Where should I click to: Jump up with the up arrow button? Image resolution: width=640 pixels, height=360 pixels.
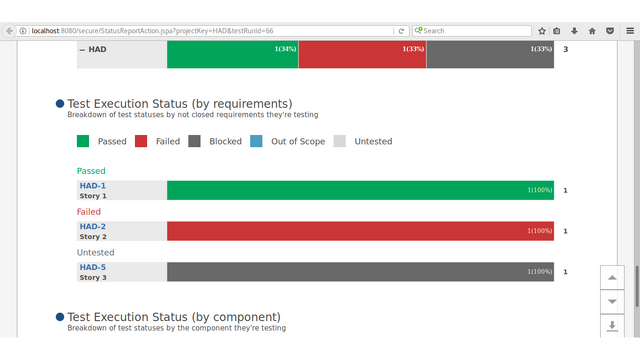click(612, 278)
